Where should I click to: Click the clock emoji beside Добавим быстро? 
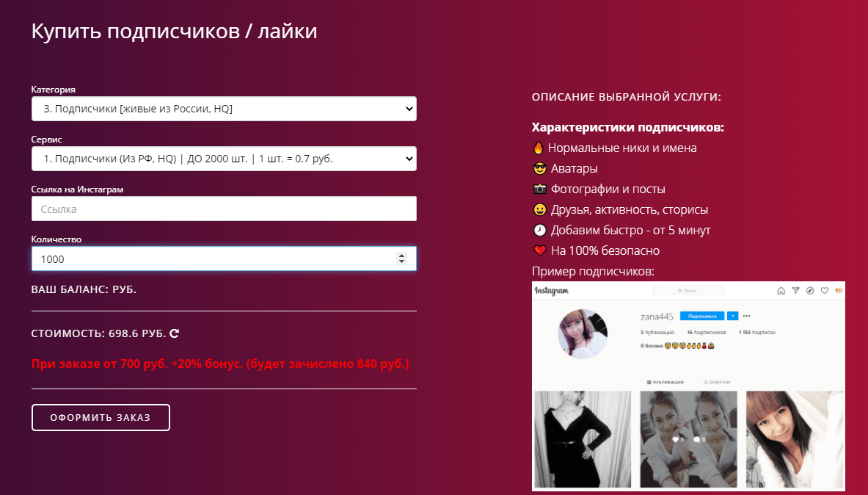[x=540, y=230]
